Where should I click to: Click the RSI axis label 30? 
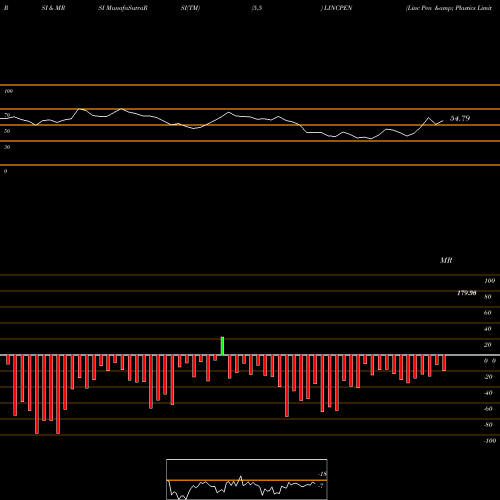7,147
